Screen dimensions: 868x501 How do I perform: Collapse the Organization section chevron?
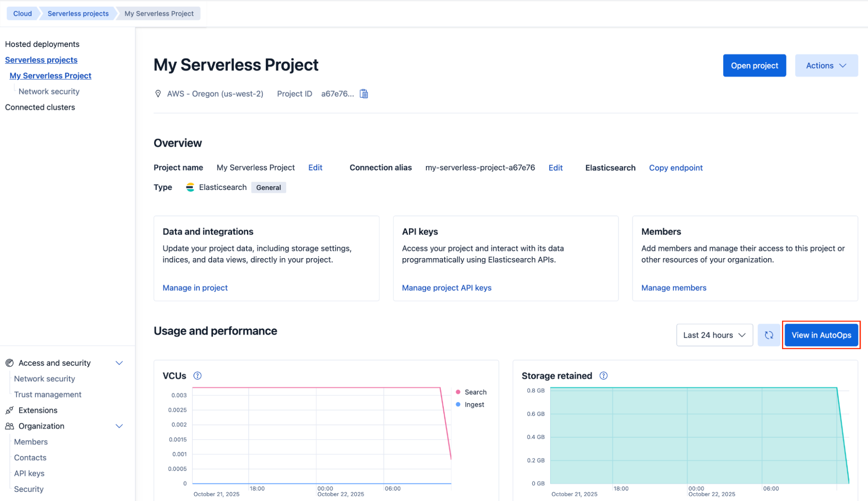[119, 426]
